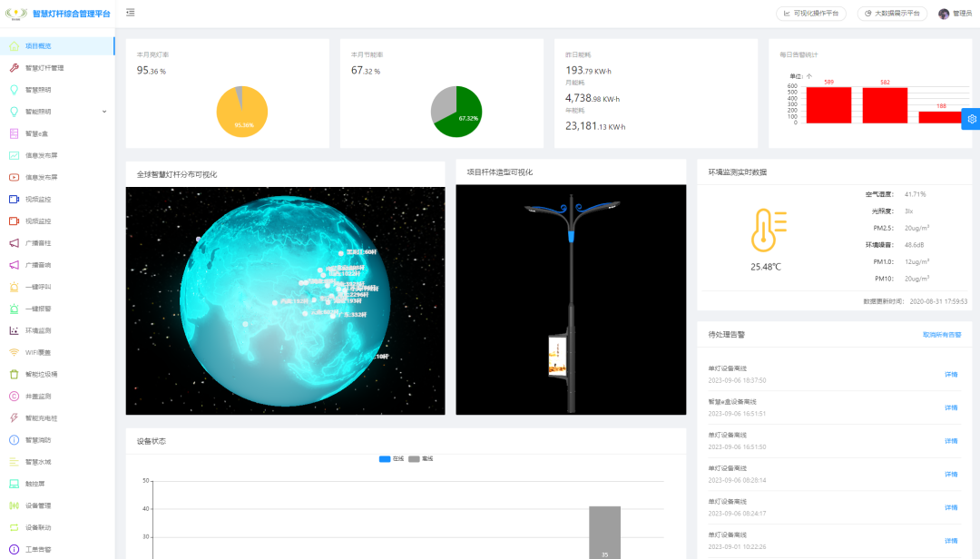This screenshot has width=980, height=559.
Task: Open the blue settings gear tab
Action: point(971,119)
